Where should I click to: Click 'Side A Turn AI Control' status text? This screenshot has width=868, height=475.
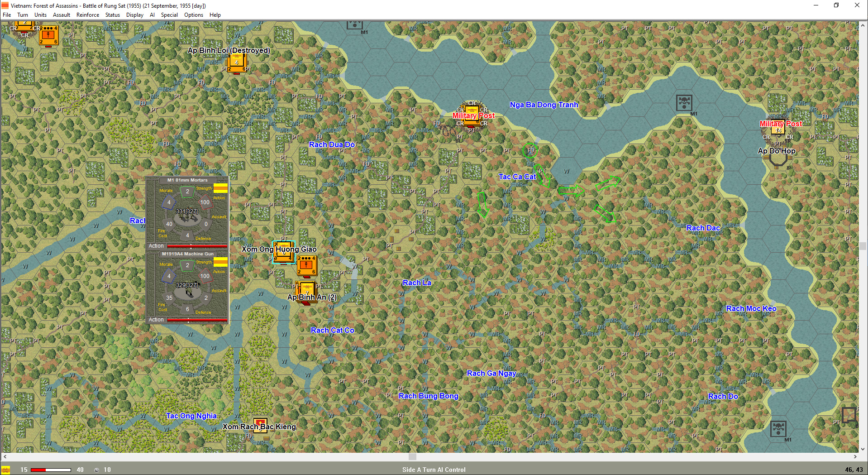click(x=434, y=470)
